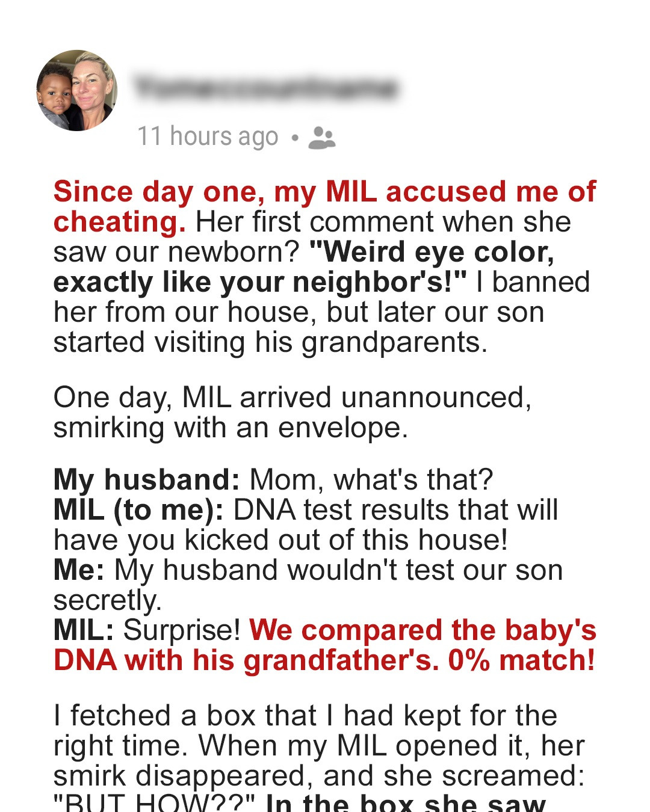
Task: Click 'smirking with an envelope' text
Action: pos(230,428)
